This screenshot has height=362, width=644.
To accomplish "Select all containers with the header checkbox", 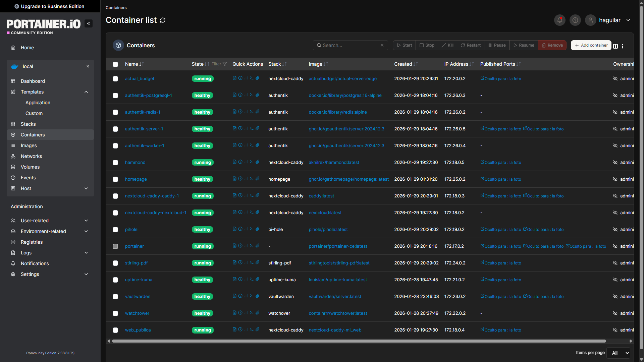I will click(x=115, y=64).
